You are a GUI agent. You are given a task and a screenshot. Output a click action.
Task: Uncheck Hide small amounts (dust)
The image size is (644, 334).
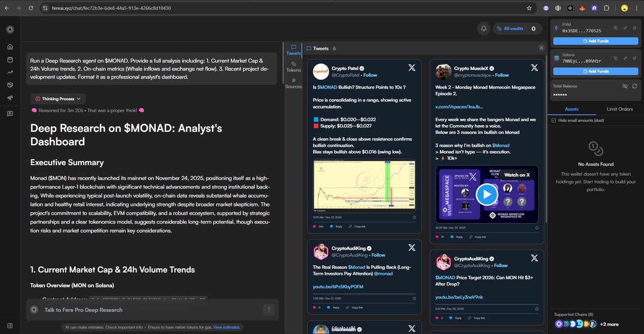[x=554, y=120]
